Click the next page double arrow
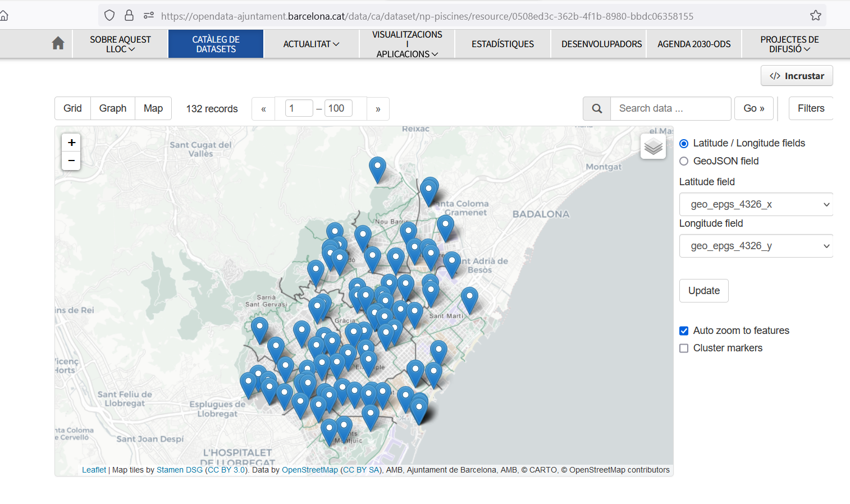Viewport: 850px width, 504px height. click(x=378, y=109)
